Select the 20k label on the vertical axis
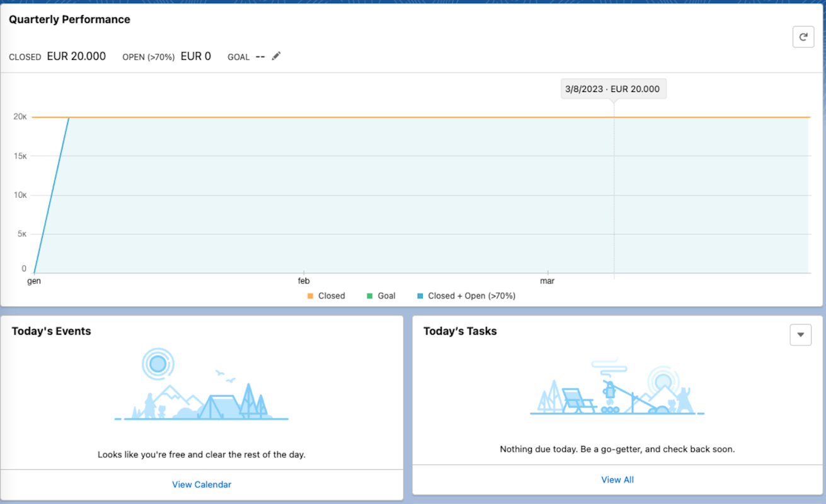826x504 pixels. [20, 117]
